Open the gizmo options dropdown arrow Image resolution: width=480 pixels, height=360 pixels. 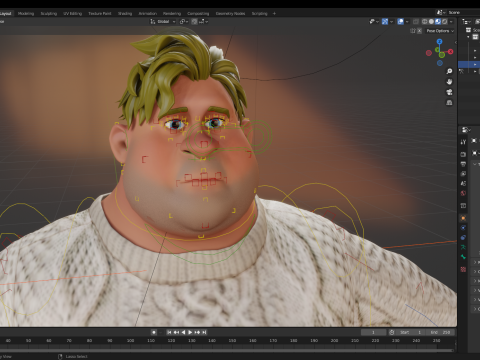[391, 21]
